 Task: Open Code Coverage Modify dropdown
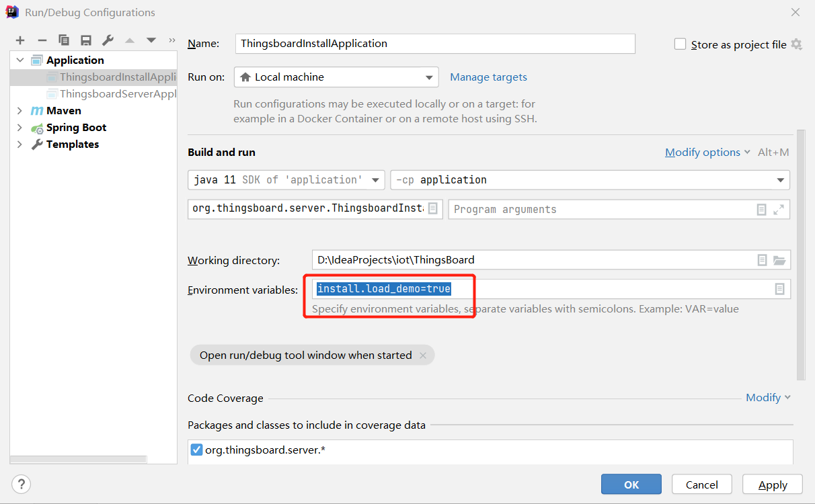[x=768, y=398]
